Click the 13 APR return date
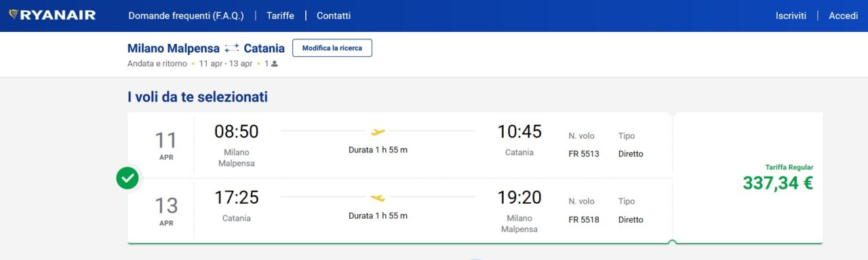The width and height of the screenshot is (868, 260). (x=166, y=211)
